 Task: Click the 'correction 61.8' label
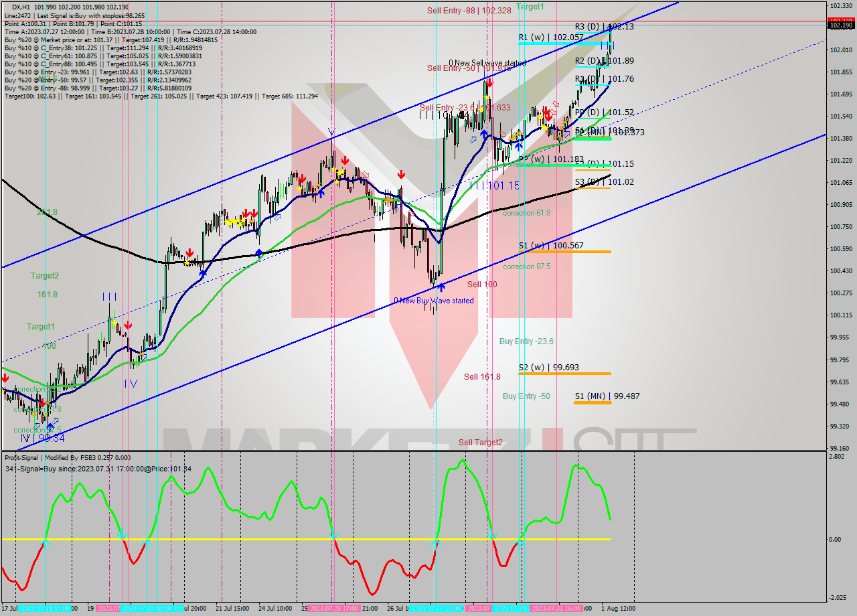tap(526, 213)
